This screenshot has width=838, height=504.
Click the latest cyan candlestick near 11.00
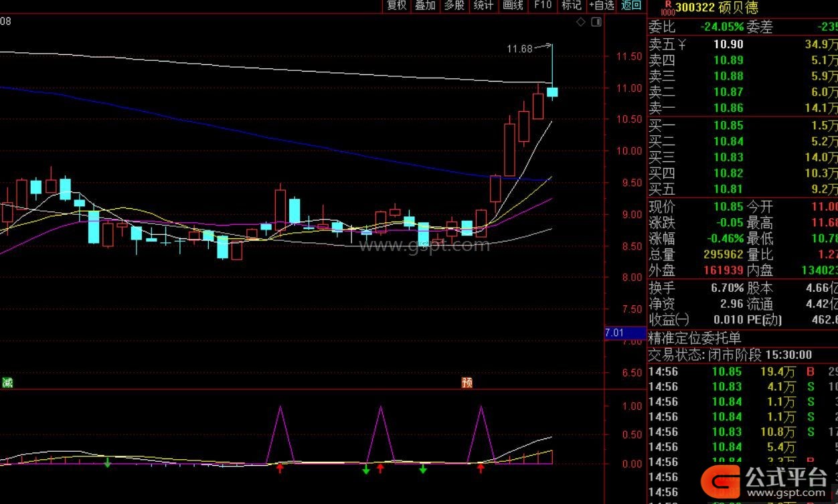point(553,92)
